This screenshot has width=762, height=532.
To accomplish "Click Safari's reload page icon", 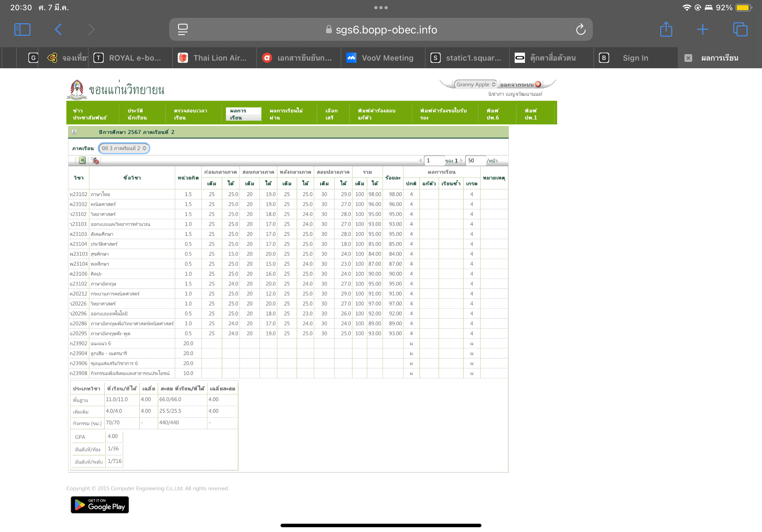I will coord(580,30).
